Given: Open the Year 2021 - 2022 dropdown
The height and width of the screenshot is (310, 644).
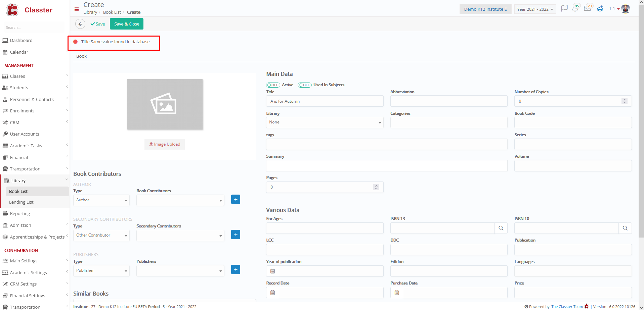Looking at the screenshot, I should coord(535,9).
